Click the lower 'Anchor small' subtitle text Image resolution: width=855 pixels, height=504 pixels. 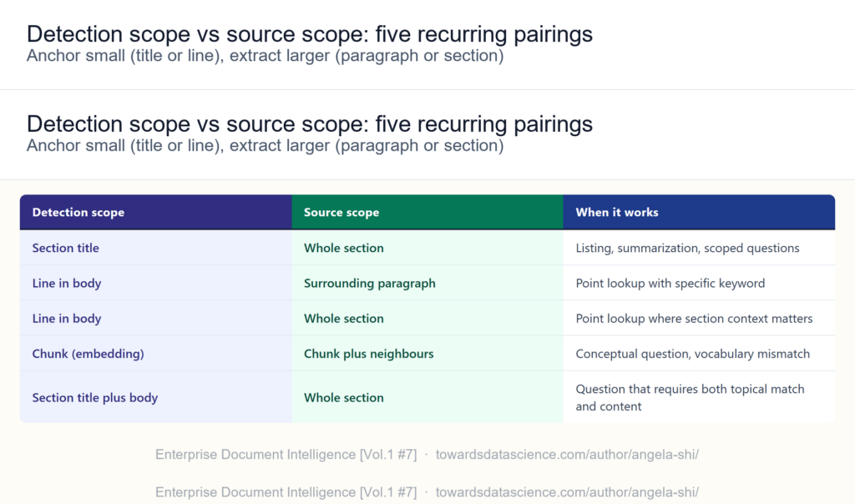tap(265, 145)
